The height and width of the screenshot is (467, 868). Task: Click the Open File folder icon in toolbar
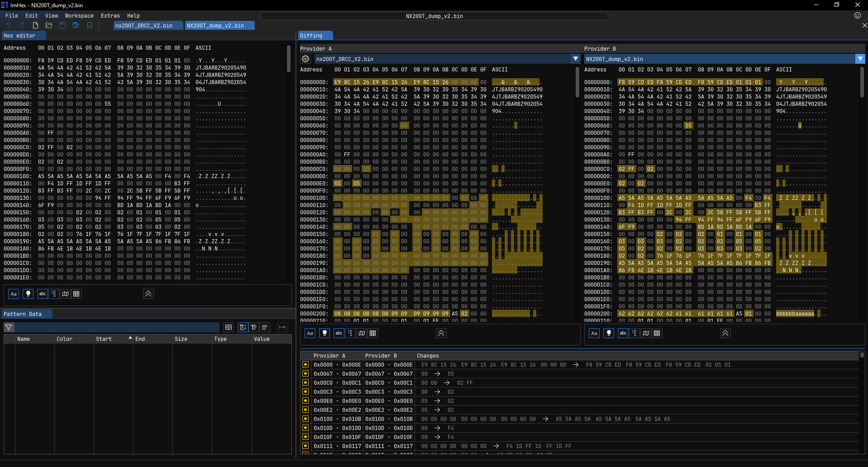click(x=49, y=26)
